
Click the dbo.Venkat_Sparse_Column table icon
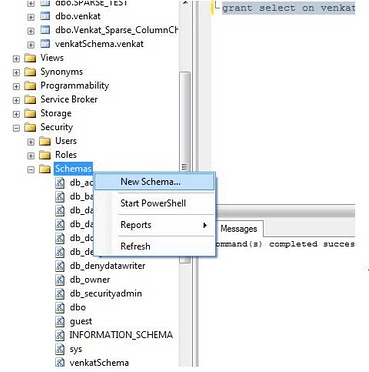[45, 30]
